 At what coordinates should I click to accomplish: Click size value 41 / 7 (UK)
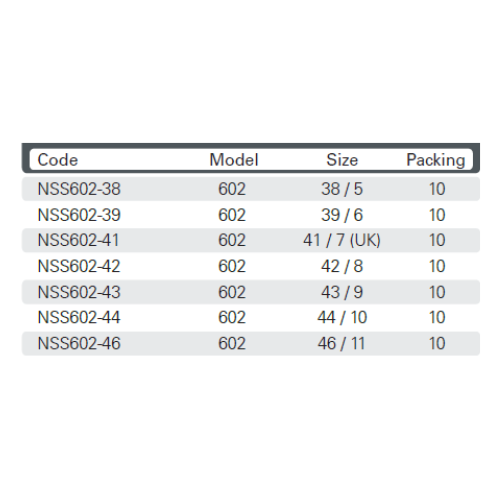(x=342, y=240)
